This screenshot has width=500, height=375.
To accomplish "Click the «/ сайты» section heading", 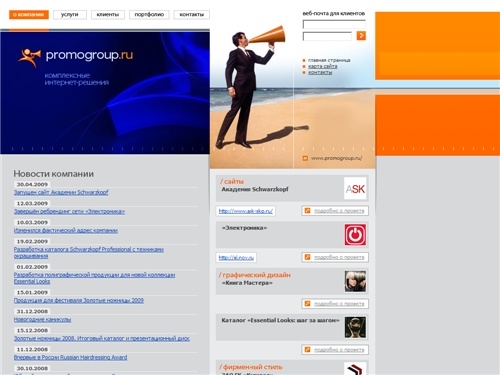I will (x=232, y=182).
